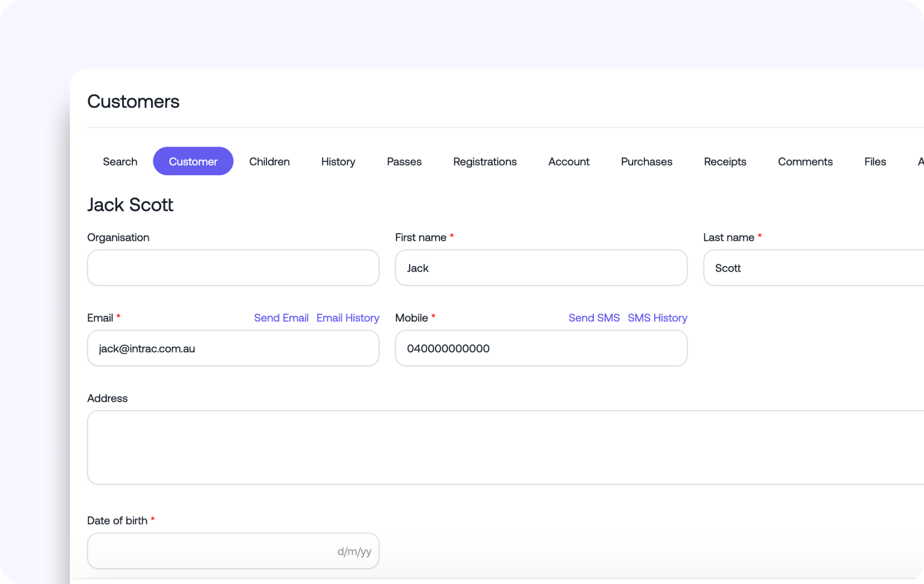Open the Passes tab

point(404,161)
